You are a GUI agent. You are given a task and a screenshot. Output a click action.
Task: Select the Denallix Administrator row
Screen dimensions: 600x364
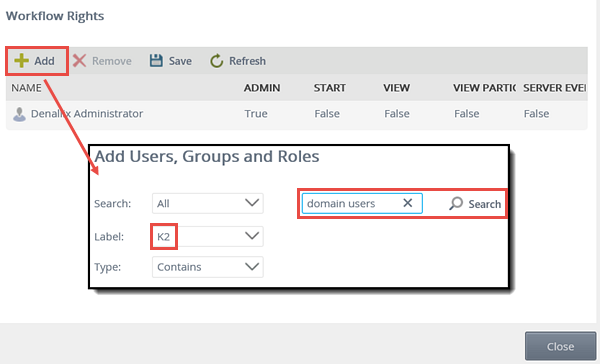pyautogui.click(x=297, y=114)
